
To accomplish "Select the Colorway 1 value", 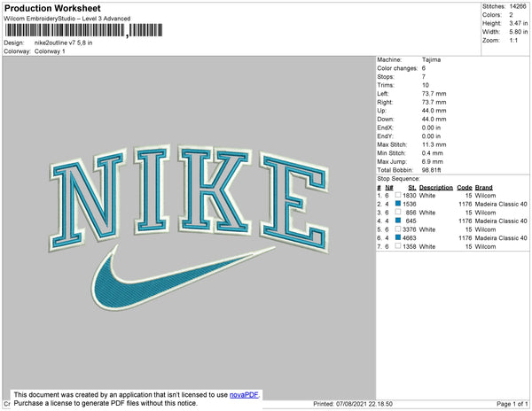I will click(x=50, y=51).
